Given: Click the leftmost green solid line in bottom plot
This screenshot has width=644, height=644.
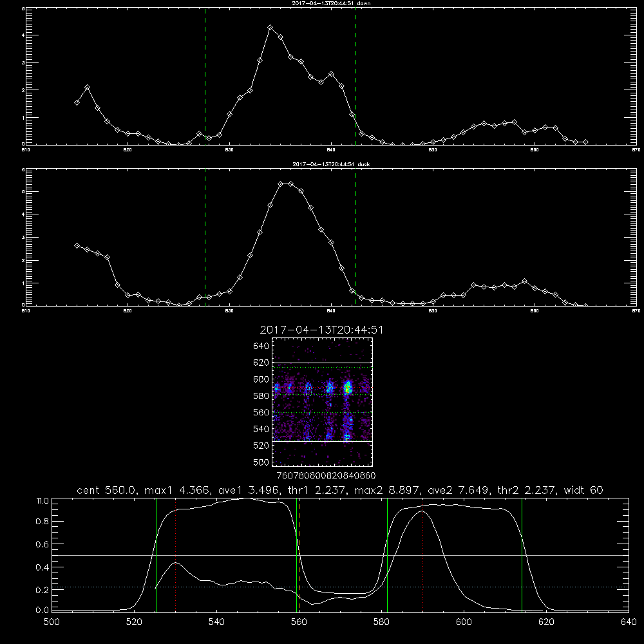Looking at the screenshot, I should [156, 554].
